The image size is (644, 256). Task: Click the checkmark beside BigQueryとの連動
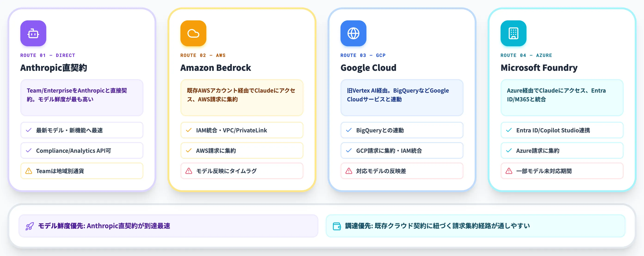[349, 130]
